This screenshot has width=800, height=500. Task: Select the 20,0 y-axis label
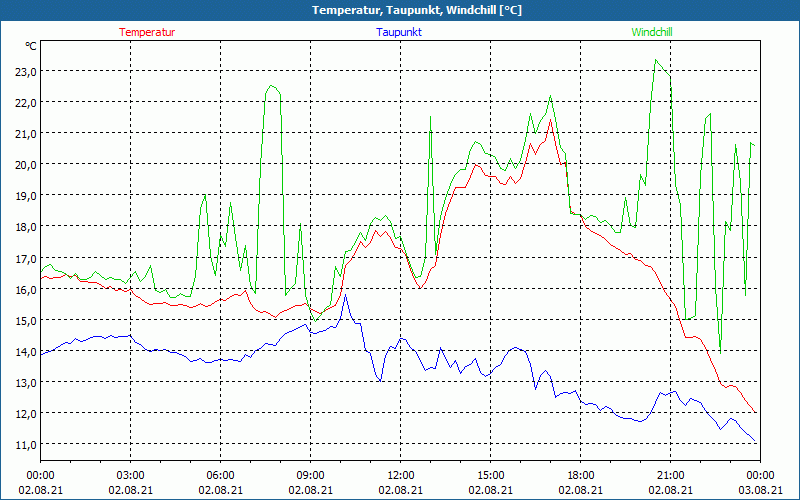tap(24, 165)
